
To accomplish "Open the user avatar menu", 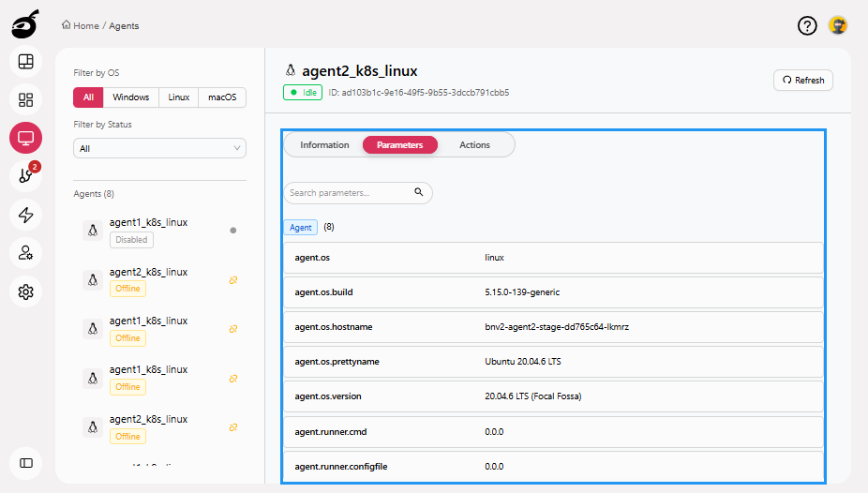I will [x=838, y=25].
